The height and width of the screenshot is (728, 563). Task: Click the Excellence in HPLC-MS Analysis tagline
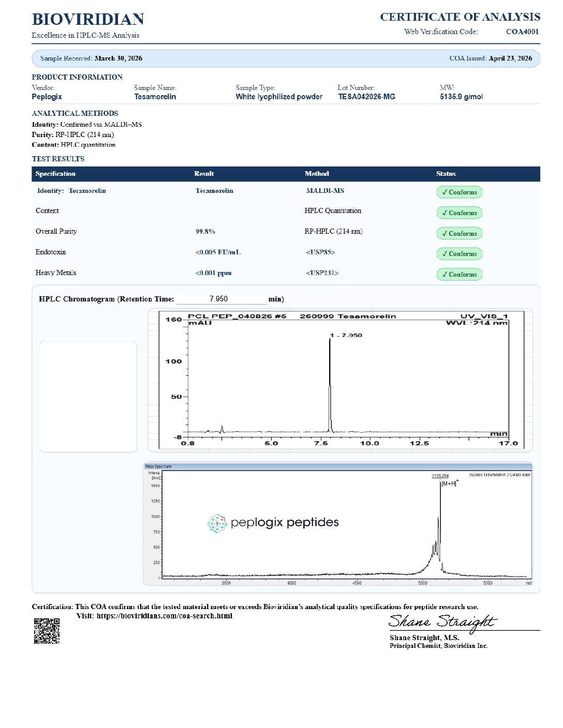click(x=85, y=35)
